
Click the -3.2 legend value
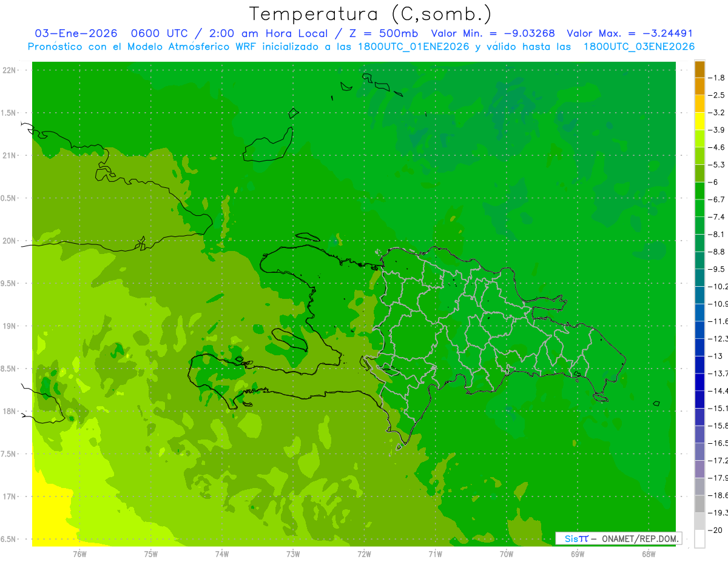click(716, 113)
